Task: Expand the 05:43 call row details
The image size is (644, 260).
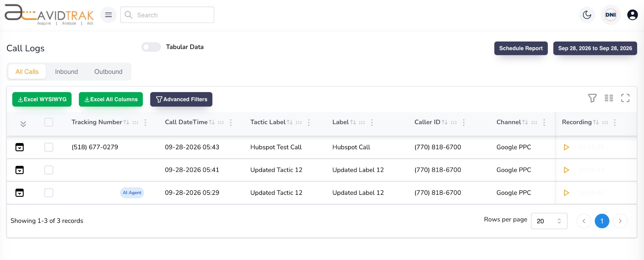Action: point(19,147)
